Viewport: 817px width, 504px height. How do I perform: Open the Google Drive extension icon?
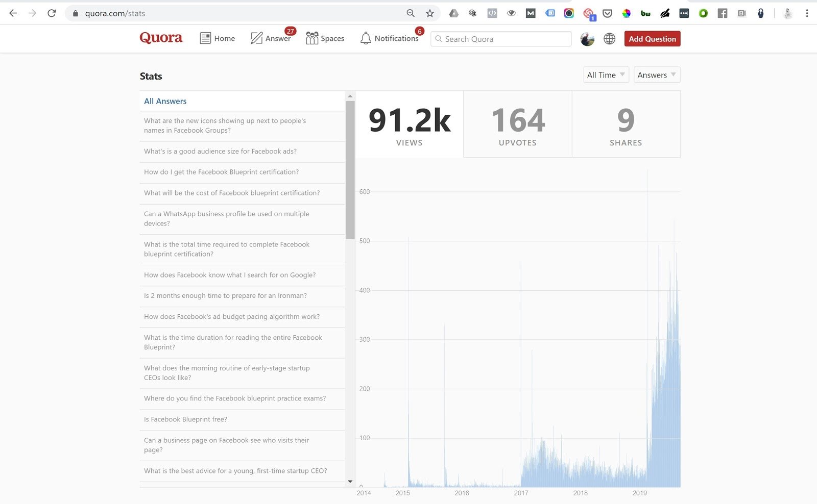coord(453,13)
